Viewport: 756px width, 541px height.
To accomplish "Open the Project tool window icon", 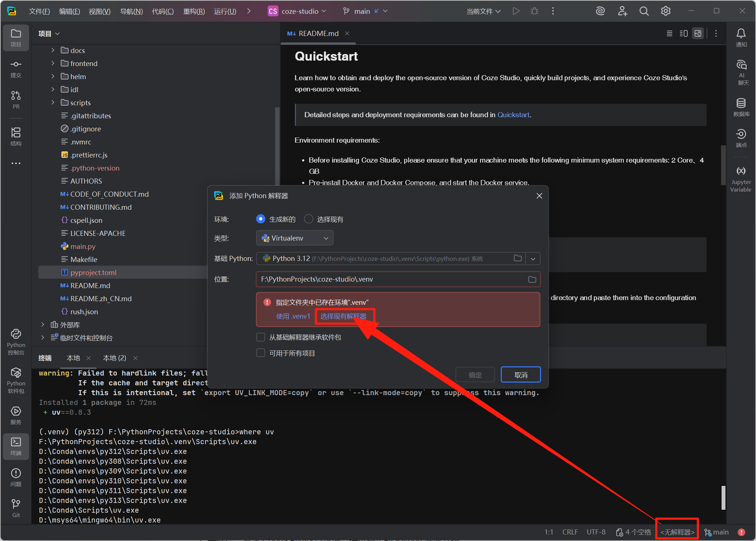I will (x=16, y=37).
